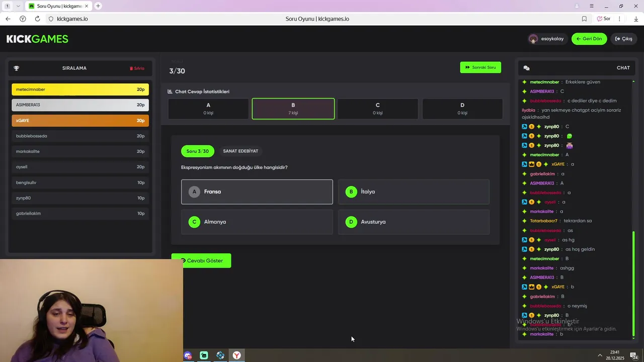644x362 pixels.
Task: Expand the tab group dropdown arrow
Action: [19, 6]
